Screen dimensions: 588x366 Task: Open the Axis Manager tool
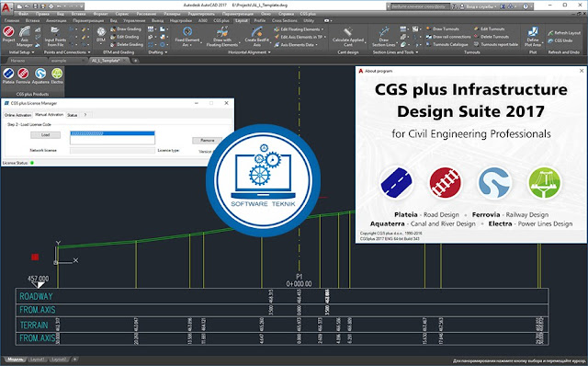click(25, 36)
